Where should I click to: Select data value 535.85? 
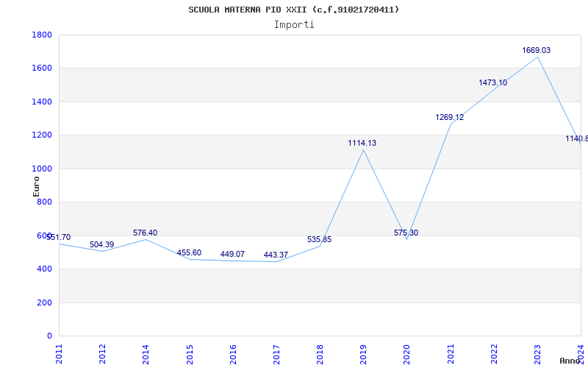pos(320,240)
